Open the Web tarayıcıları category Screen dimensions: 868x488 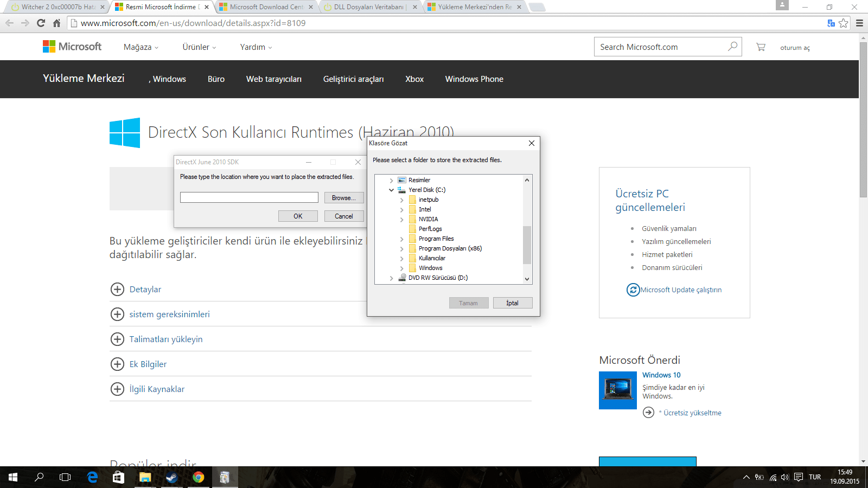coord(274,79)
